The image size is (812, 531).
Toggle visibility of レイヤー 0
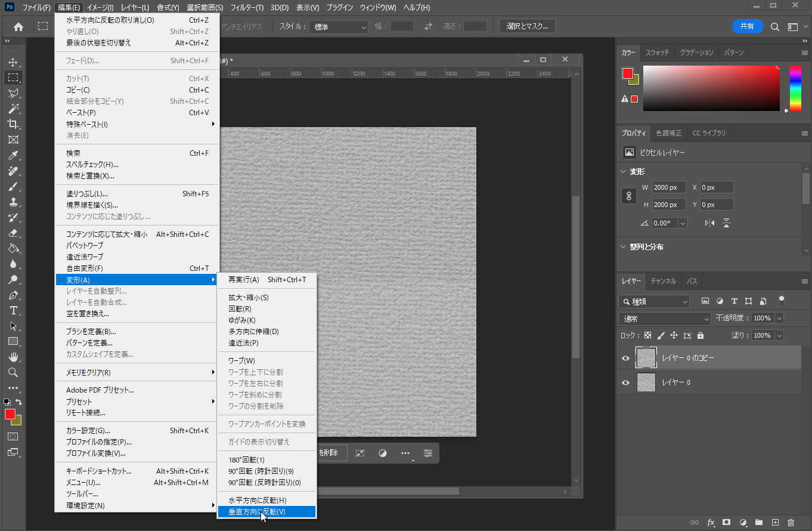(625, 382)
